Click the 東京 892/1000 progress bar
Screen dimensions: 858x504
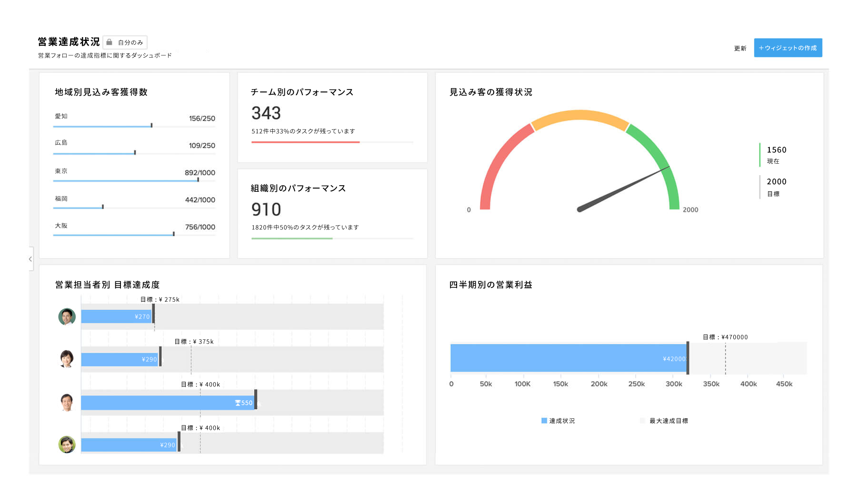pyautogui.click(x=126, y=180)
